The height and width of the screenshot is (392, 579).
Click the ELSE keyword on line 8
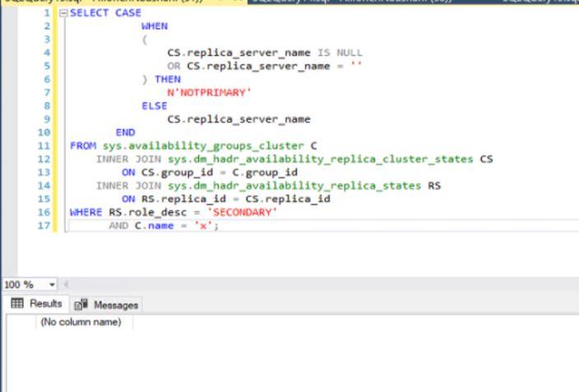point(155,106)
